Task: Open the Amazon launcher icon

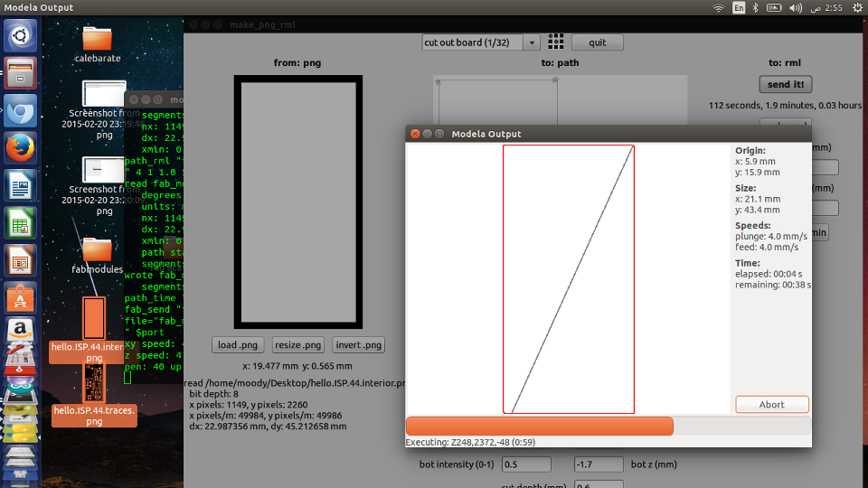Action: coord(21,331)
